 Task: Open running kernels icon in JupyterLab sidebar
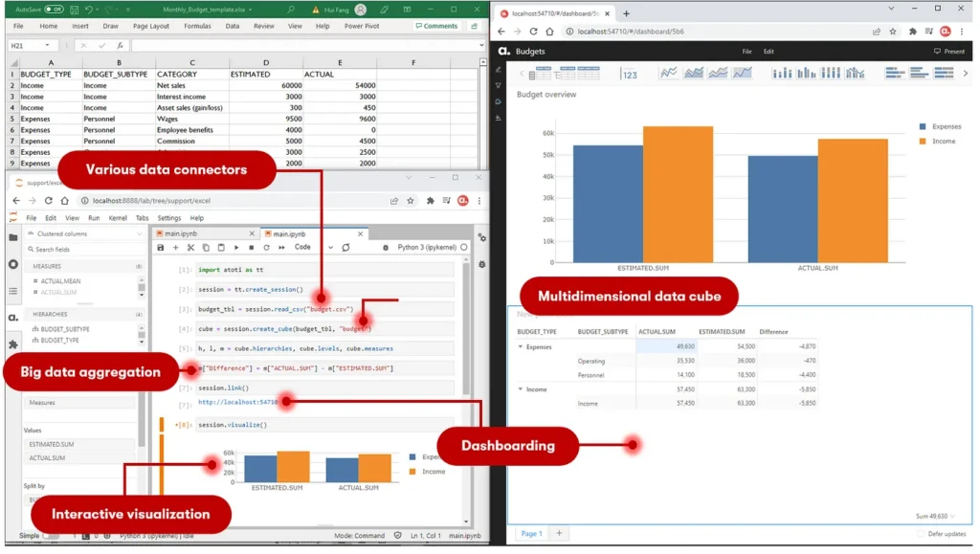pos(13,265)
